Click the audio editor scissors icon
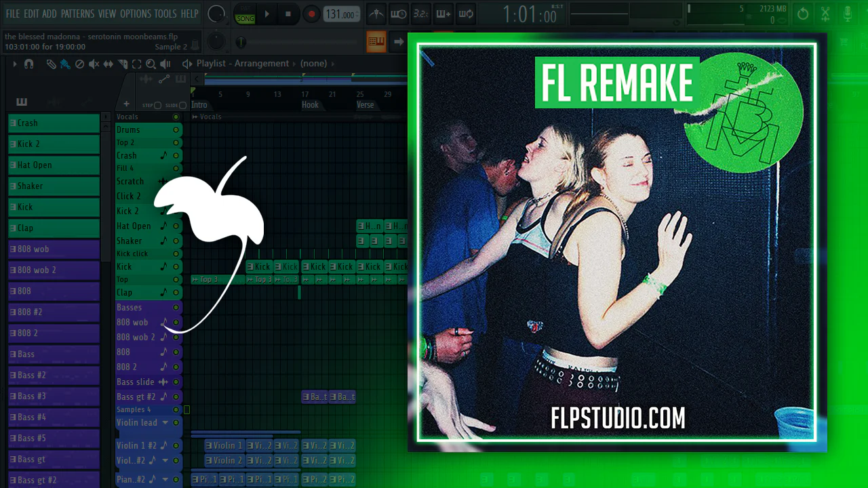The width and height of the screenshot is (868, 488). [x=825, y=14]
